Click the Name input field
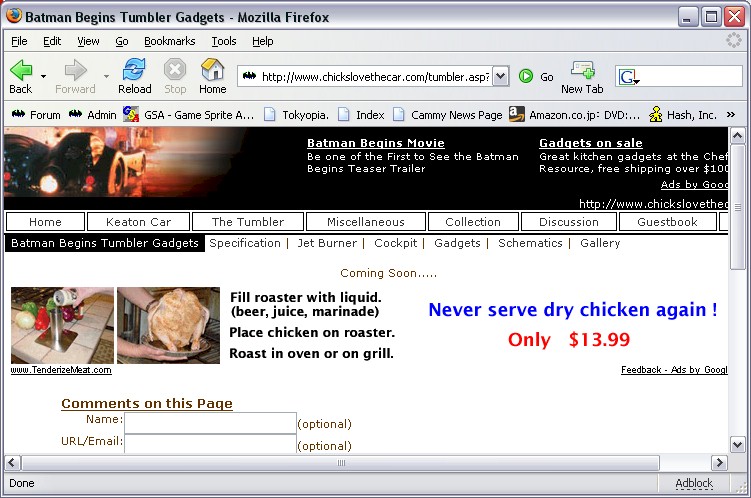751x498 pixels. [x=210, y=423]
